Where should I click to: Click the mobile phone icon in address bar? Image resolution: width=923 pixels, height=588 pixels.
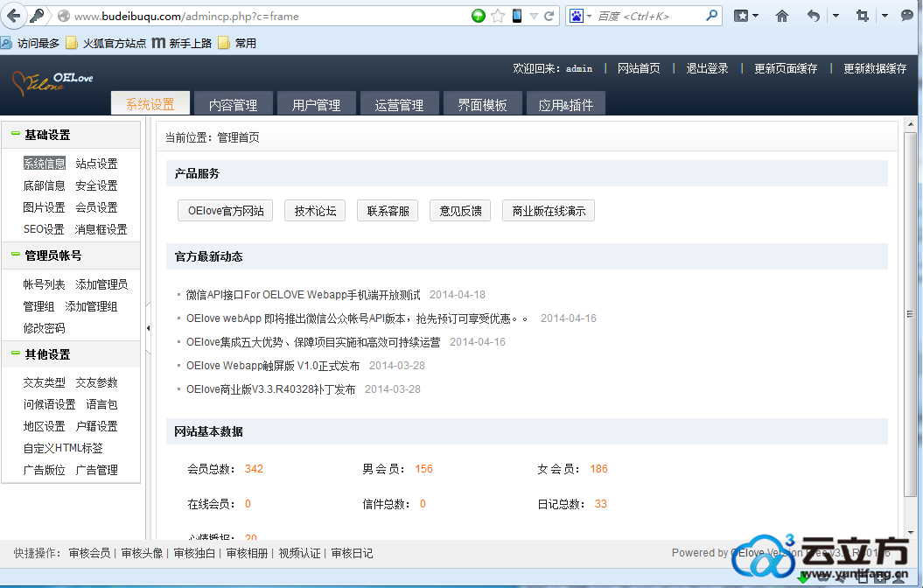coord(517,16)
